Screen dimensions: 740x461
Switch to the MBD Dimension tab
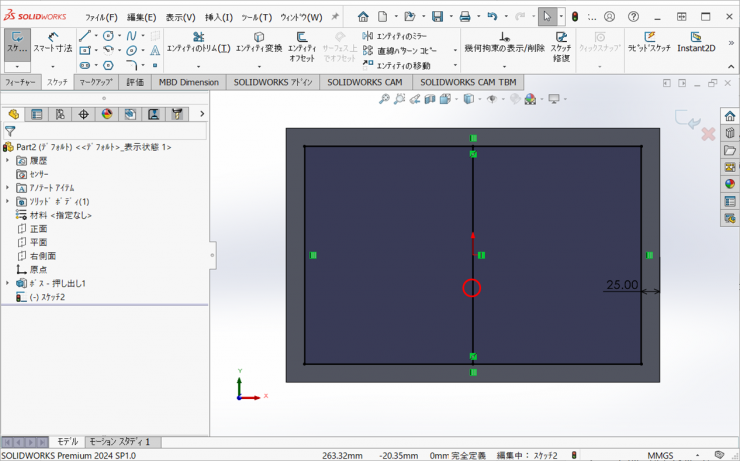[188, 82]
